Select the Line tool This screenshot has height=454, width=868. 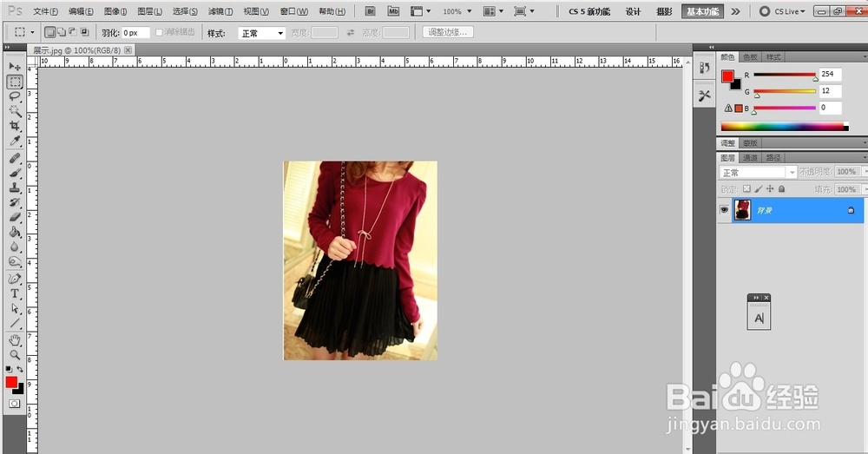[15, 323]
